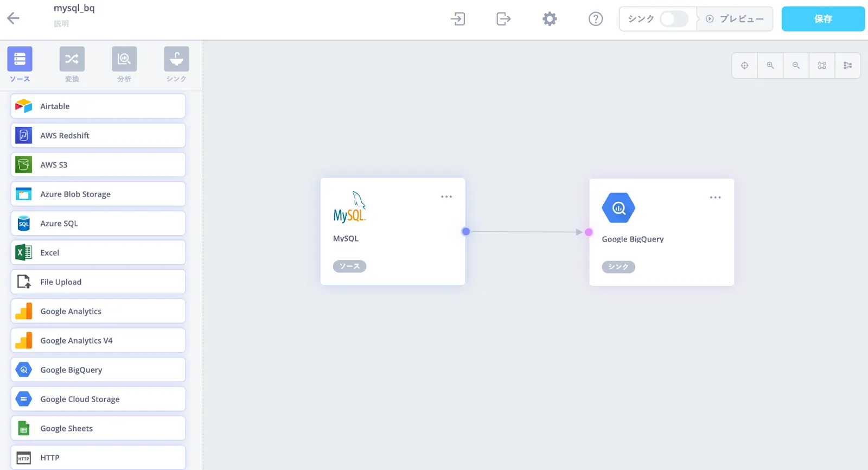This screenshot has height=470, width=868.
Task: Toggle the シンク switch
Action: [x=673, y=19]
